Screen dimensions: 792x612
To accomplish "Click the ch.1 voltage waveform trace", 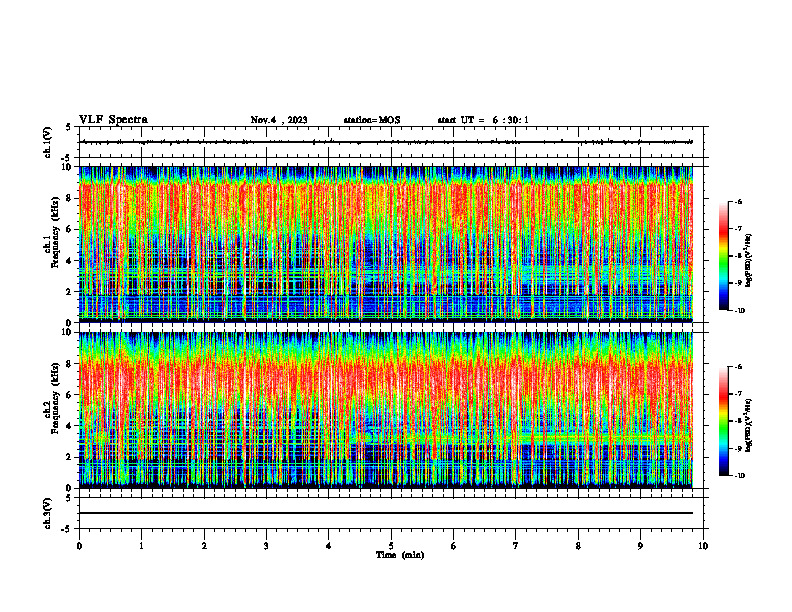I will (386, 142).
